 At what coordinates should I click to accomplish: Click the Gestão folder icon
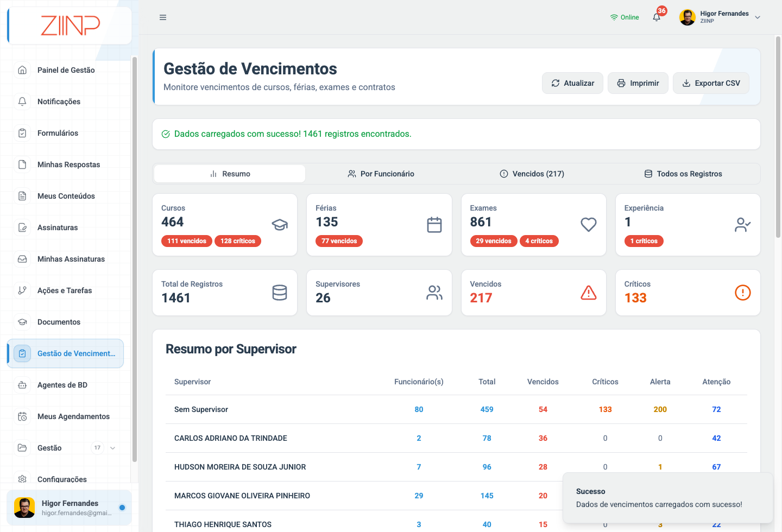click(x=22, y=448)
